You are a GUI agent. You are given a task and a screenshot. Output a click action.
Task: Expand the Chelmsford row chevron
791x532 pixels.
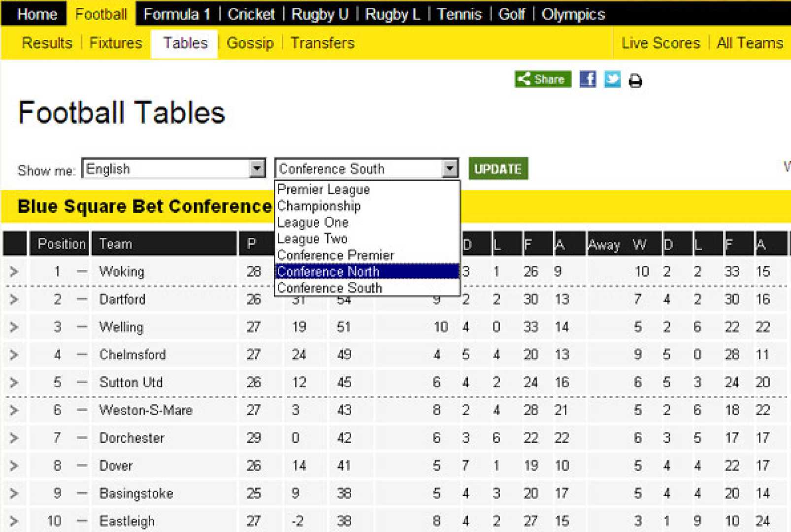pos(14,355)
